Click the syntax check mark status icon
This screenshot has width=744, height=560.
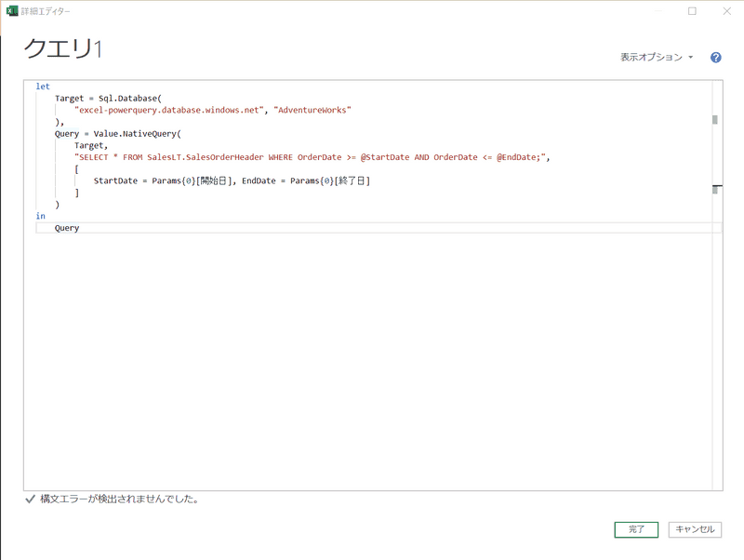point(30,500)
